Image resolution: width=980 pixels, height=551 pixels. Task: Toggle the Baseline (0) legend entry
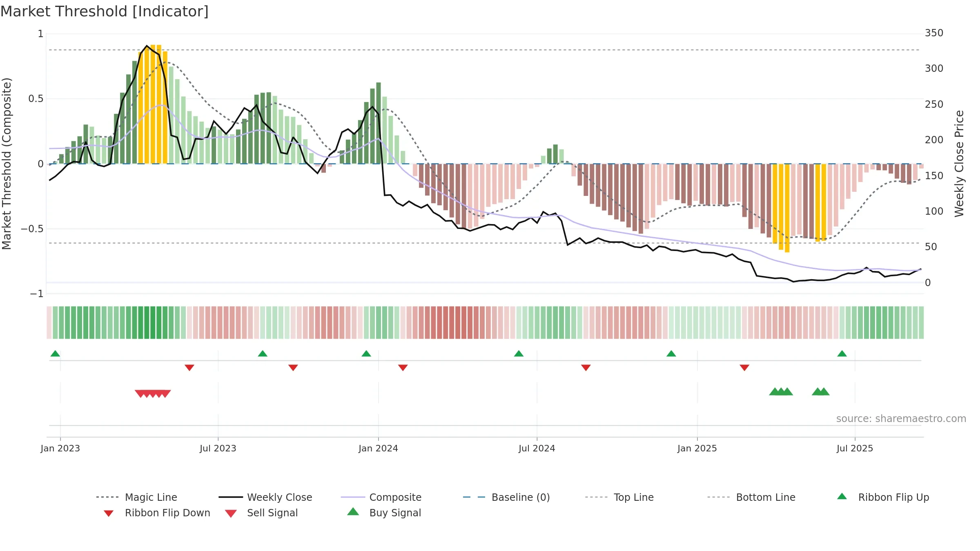click(506, 497)
